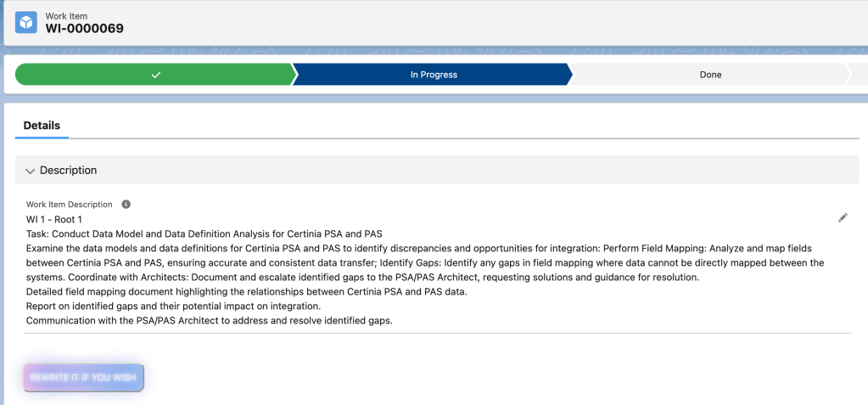Viewport: 868px width, 405px height.
Task: Click the info icon beside Work Item Description
Action: click(126, 205)
